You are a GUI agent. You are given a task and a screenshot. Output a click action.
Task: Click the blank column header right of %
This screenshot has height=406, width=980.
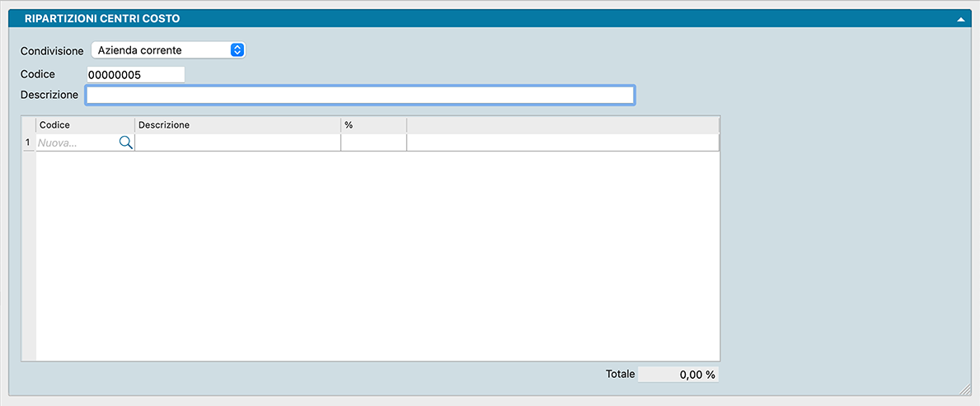(x=562, y=125)
